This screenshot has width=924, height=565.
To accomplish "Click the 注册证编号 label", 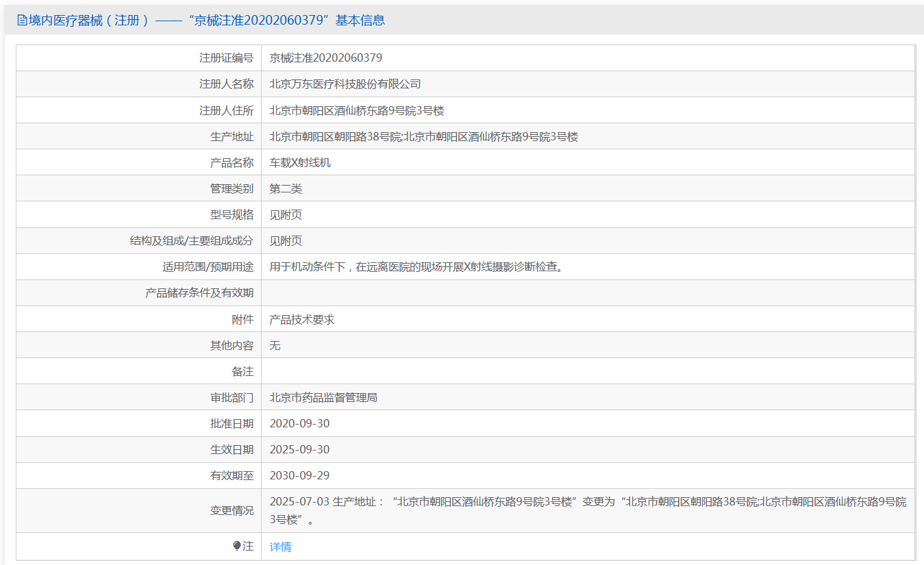I will [226, 58].
